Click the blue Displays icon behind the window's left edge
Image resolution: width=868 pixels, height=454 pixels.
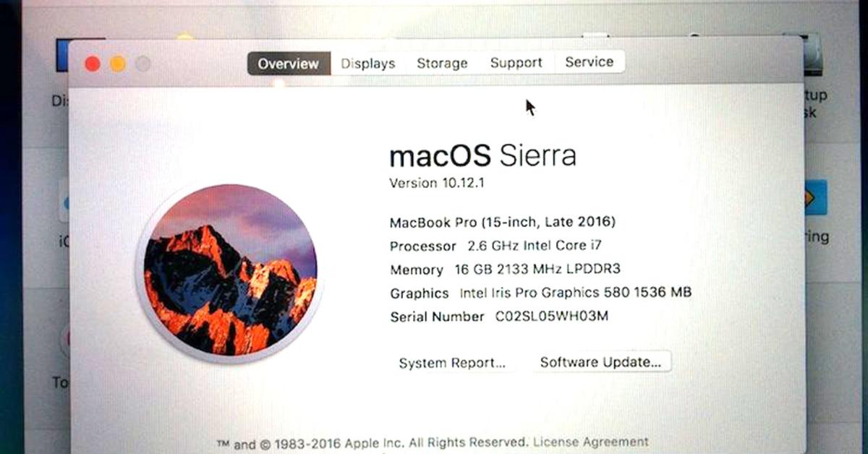point(62,56)
